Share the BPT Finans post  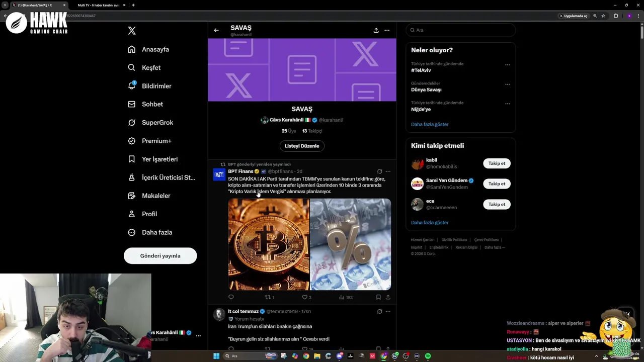tap(388, 297)
